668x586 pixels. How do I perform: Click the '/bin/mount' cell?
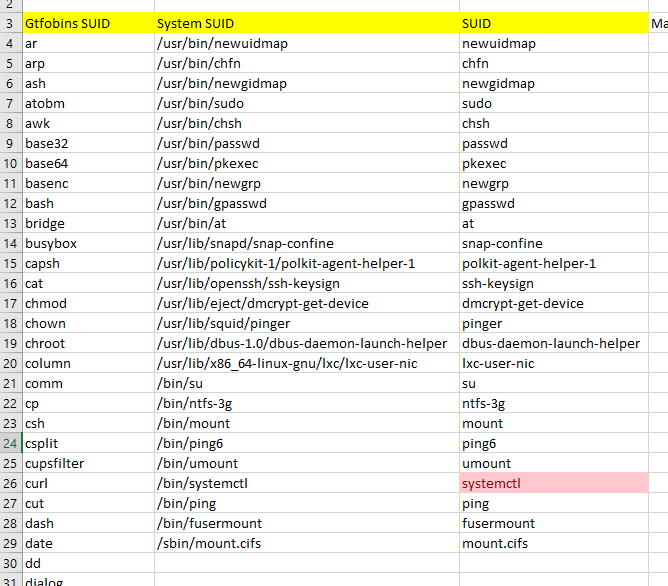tap(307, 424)
